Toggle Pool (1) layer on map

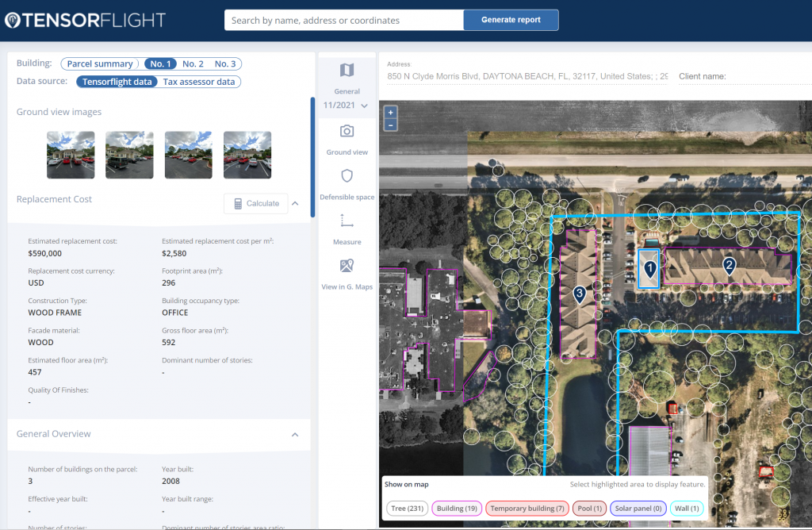point(589,509)
